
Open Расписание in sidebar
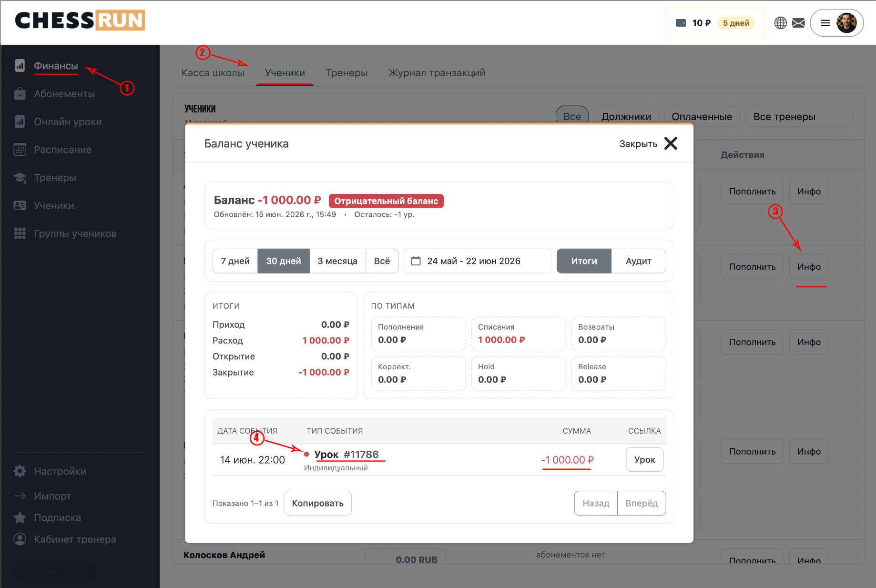pyautogui.click(x=62, y=150)
